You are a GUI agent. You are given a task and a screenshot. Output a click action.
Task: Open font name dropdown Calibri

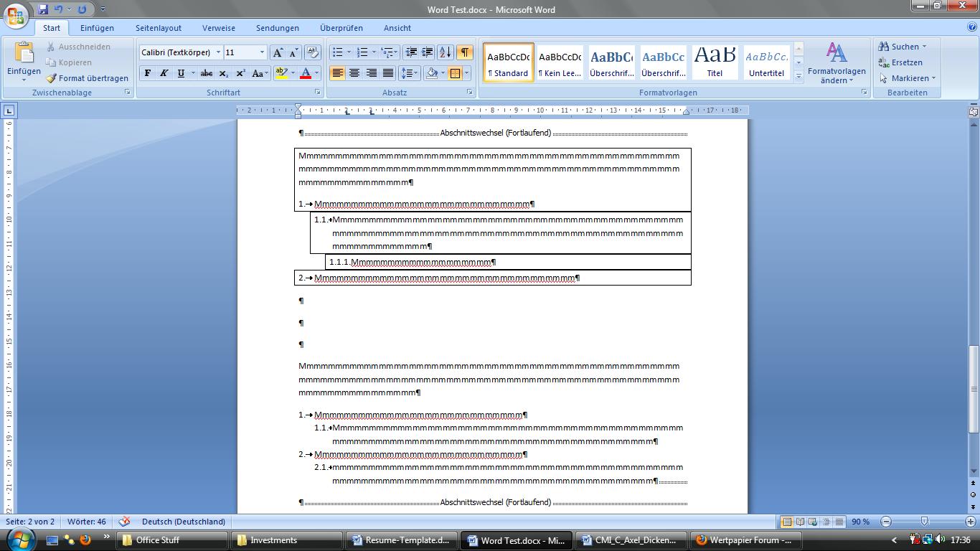coord(218,52)
